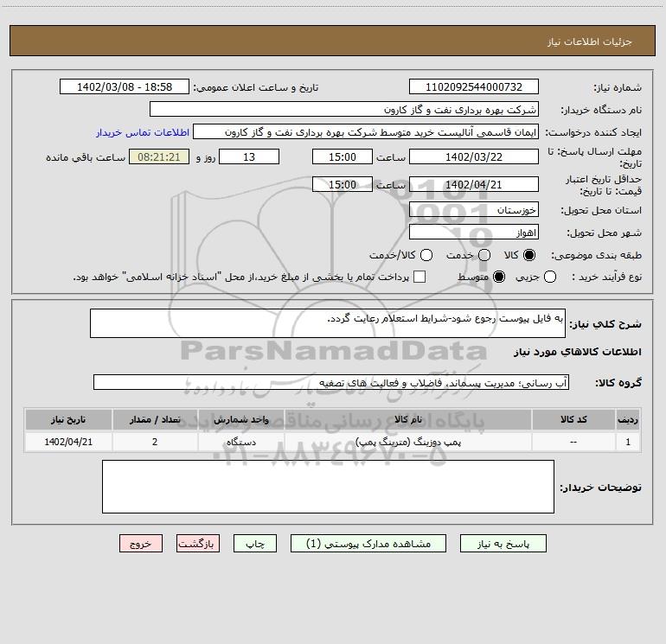This screenshot has width=666, height=644.
Task: Click the تاریخ نیاز column header
Action: coord(68,419)
